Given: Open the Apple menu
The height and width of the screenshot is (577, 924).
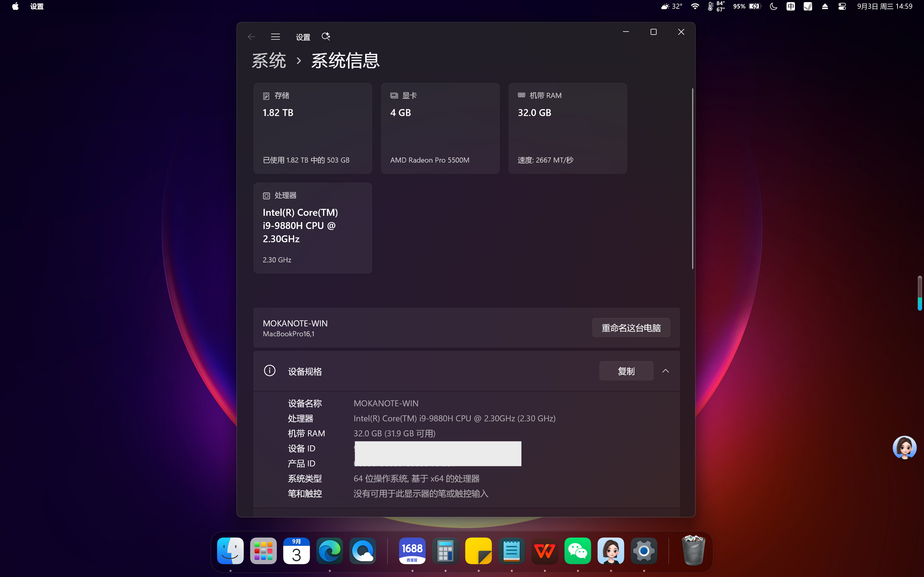Looking at the screenshot, I should [15, 7].
